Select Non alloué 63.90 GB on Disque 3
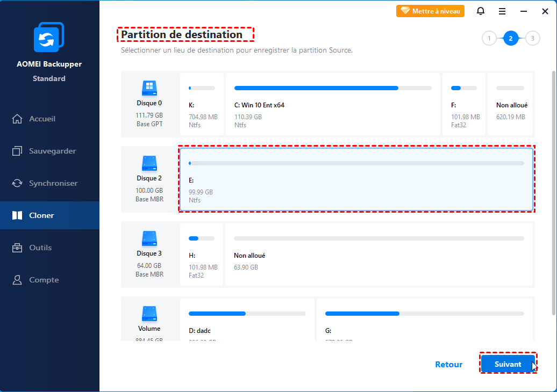The height and width of the screenshot is (392, 557). (x=380, y=255)
